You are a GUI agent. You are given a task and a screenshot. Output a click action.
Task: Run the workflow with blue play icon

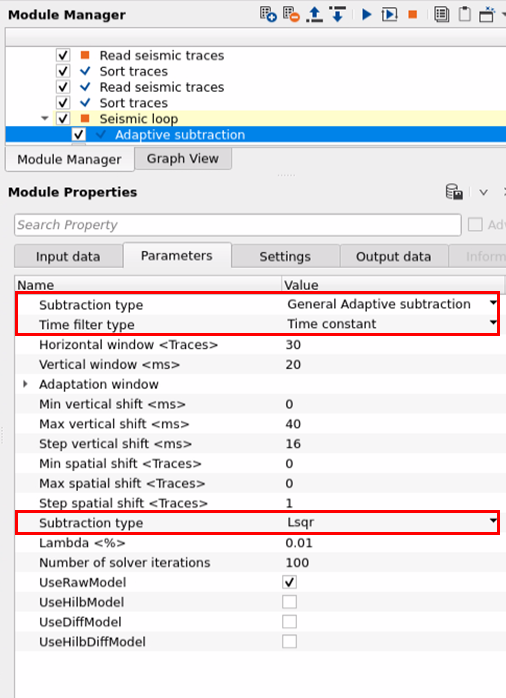pos(367,14)
